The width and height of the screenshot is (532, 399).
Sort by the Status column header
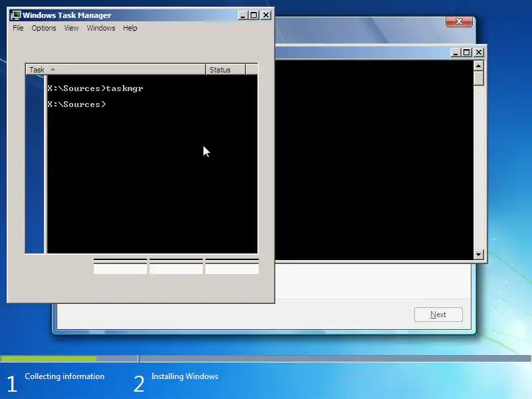[x=225, y=70]
